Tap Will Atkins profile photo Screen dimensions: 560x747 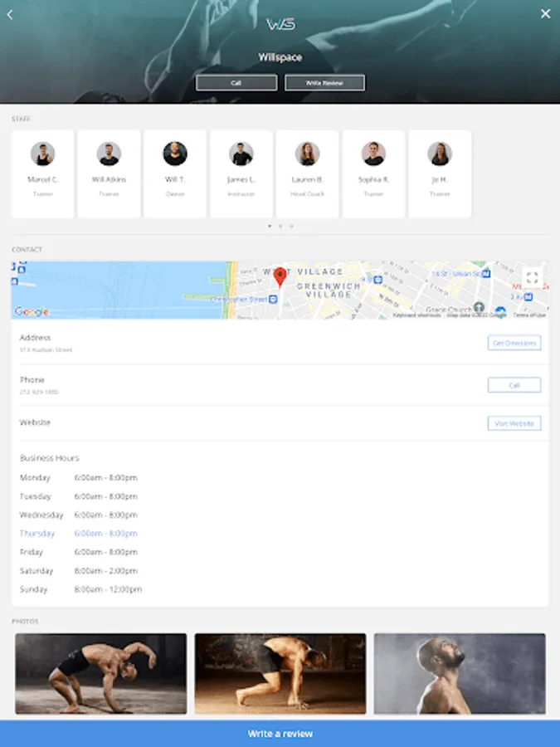[109, 154]
